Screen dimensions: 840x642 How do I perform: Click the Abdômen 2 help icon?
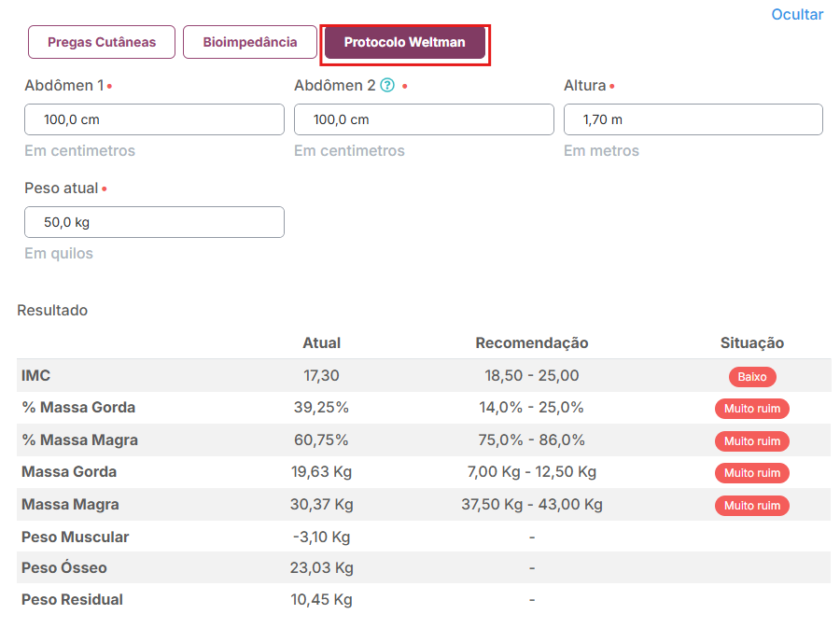[x=387, y=85]
